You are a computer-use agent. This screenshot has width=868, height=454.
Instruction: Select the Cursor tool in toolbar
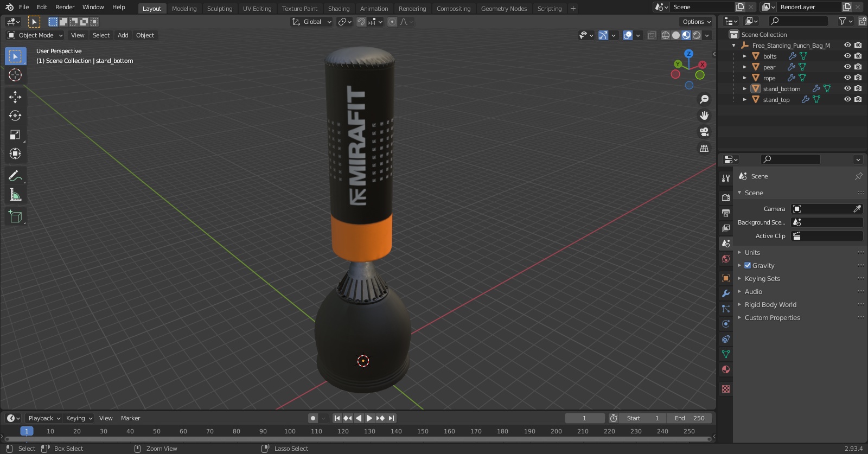[x=15, y=75]
